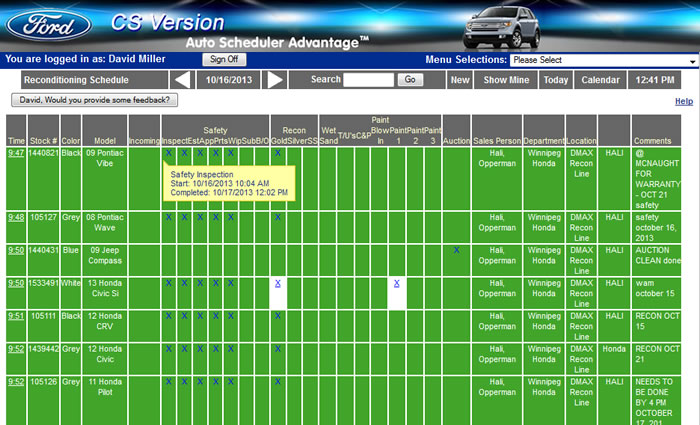Select Show Mine in the navigation bar
Screen dimensions: 700x425
[x=509, y=80]
